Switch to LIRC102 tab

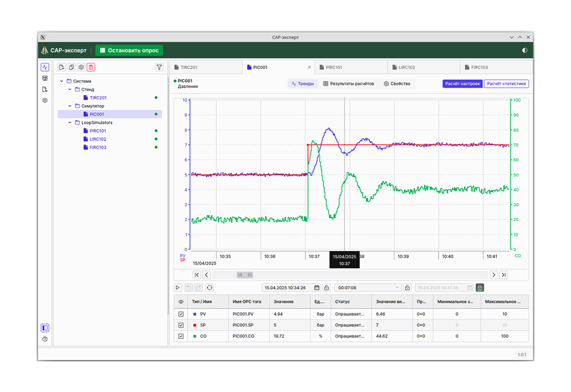[x=424, y=67]
